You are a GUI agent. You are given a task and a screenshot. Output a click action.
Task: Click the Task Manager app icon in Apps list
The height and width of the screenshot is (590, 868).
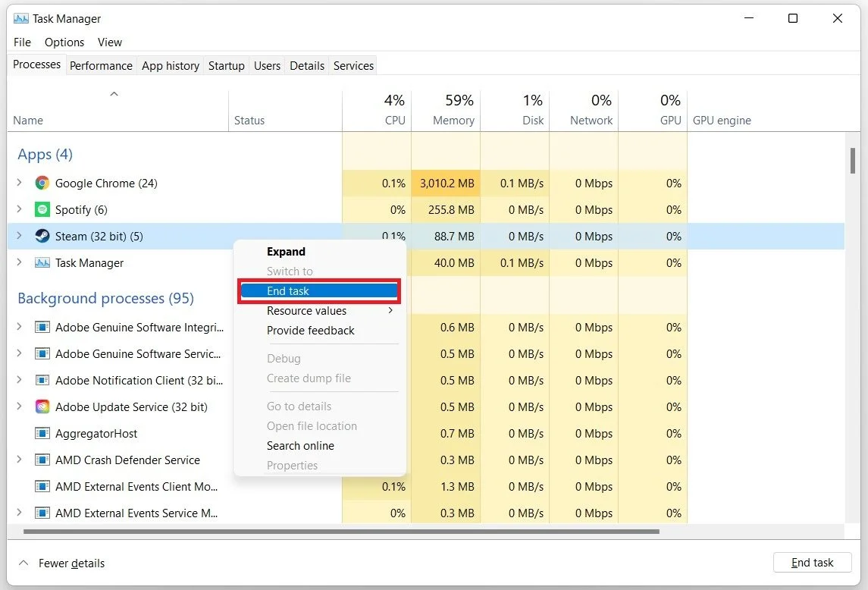pos(42,262)
